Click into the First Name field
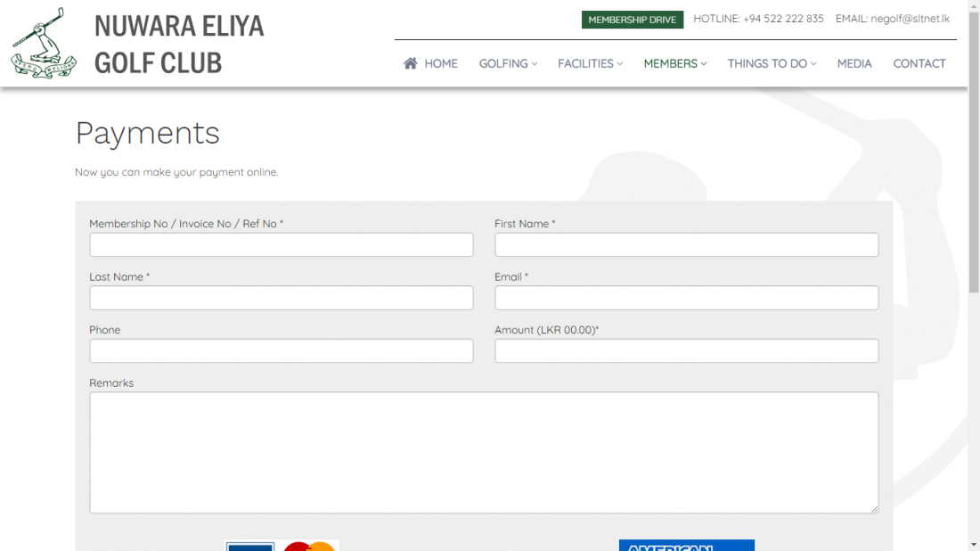This screenshot has width=980, height=551. [x=686, y=244]
